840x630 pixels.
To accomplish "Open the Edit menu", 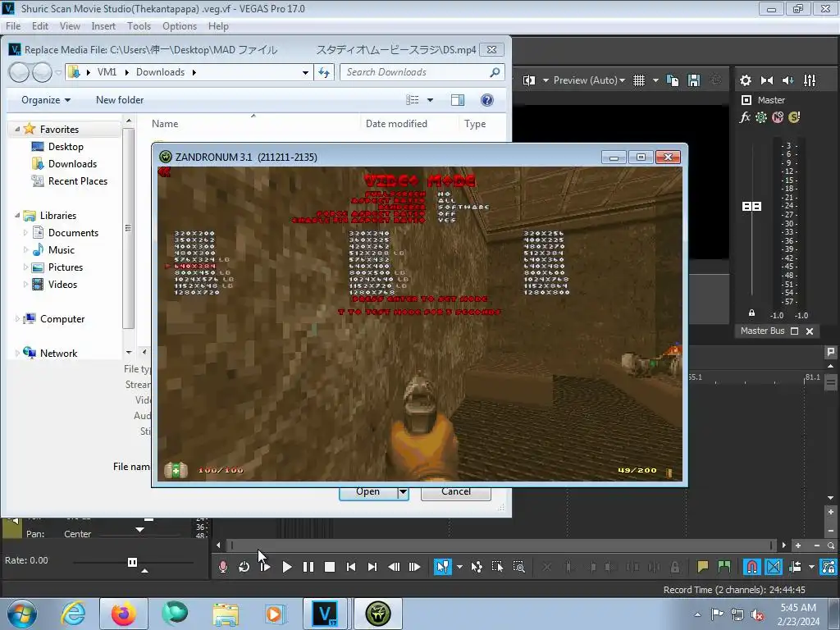I will pos(39,25).
